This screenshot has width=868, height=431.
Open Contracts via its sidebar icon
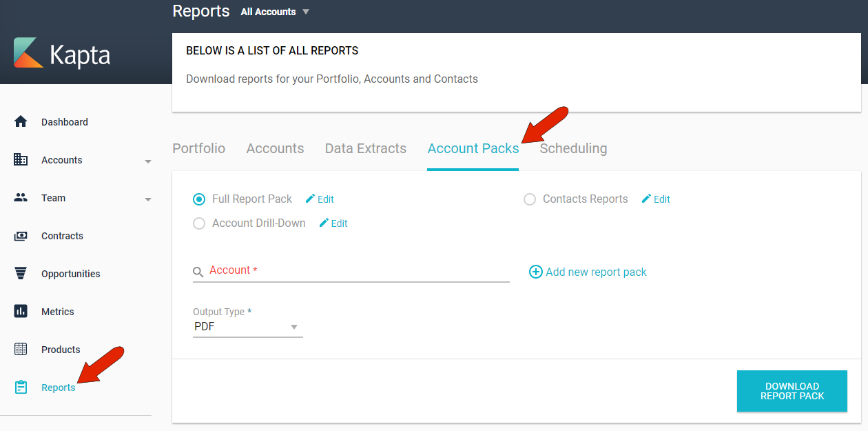pyautogui.click(x=21, y=235)
